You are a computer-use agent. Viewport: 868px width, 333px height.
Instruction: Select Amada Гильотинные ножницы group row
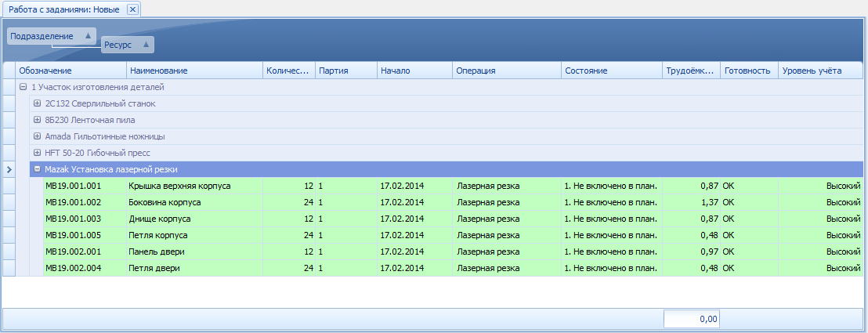[447, 136]
